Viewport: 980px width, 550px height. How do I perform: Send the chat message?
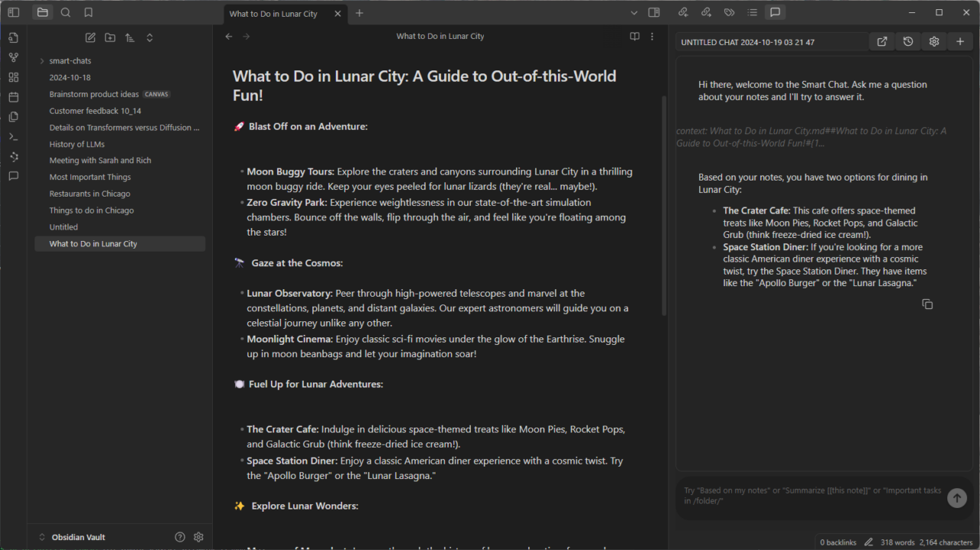pos(956,498)
